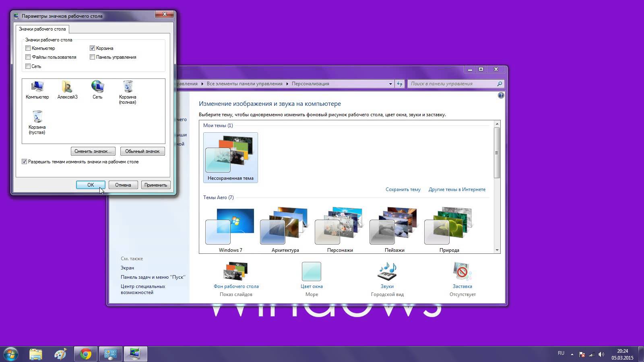Image resolution: width=644 pixels, height=362 pixels.
Task: Click Обычный значок button
Action: click(x=142, y=151)
